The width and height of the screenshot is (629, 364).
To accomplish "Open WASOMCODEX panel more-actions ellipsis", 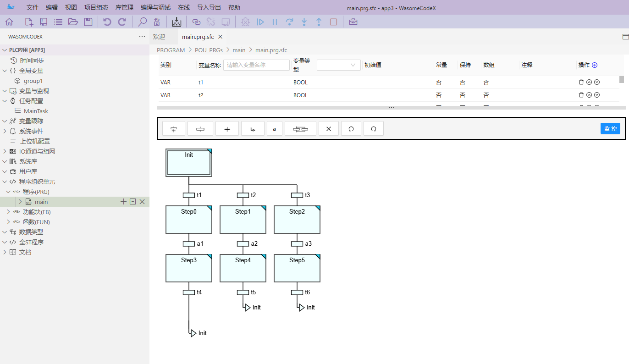I will pyautogui.click(x=142, y=37).
